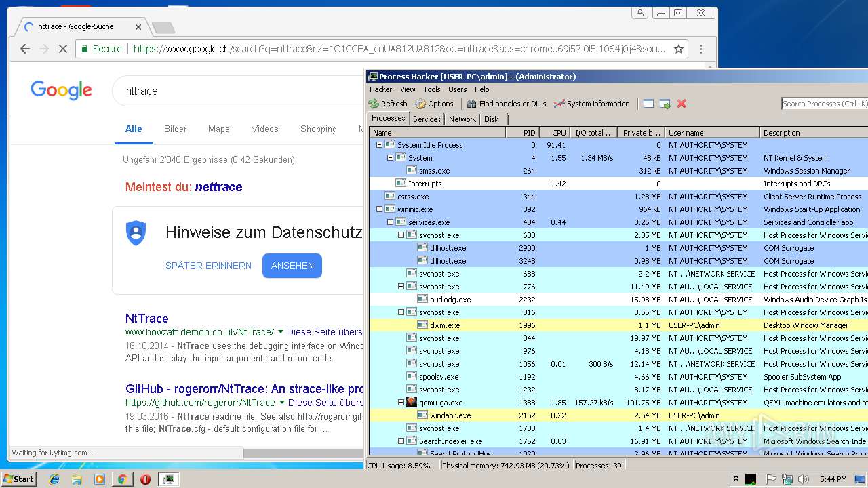Select the Processes tab
The image size is (868, 488).
(x=389, y=118)
